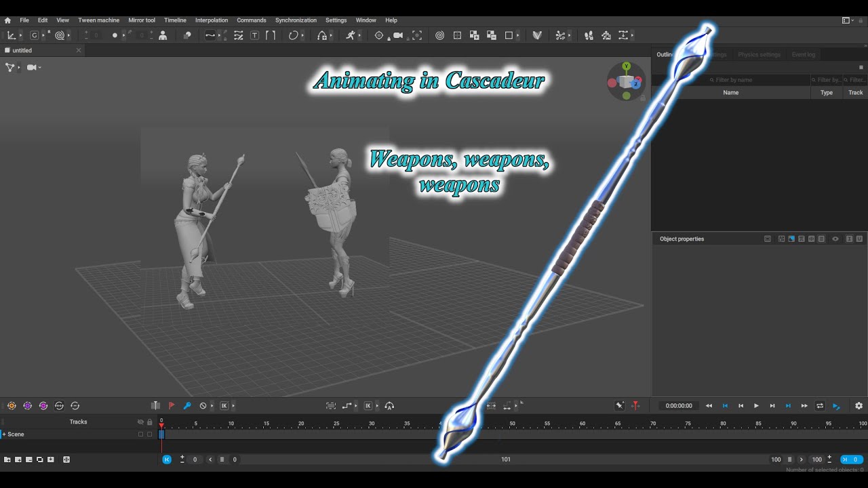Open the Outliner hamburger menu
Image resolution: width=868 pixels, height=488 pixels.
[x=861, y=67]
